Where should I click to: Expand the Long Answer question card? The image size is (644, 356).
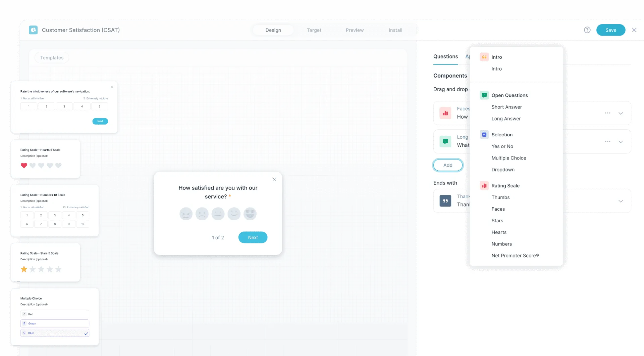point(621,141)
